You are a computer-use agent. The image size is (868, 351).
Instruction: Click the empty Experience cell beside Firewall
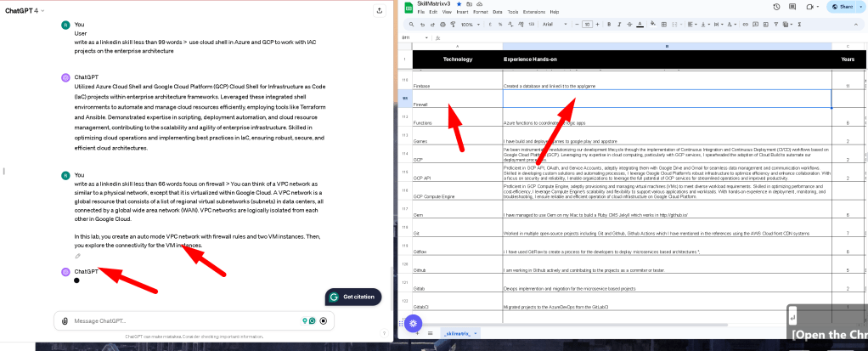coord(667,99)
